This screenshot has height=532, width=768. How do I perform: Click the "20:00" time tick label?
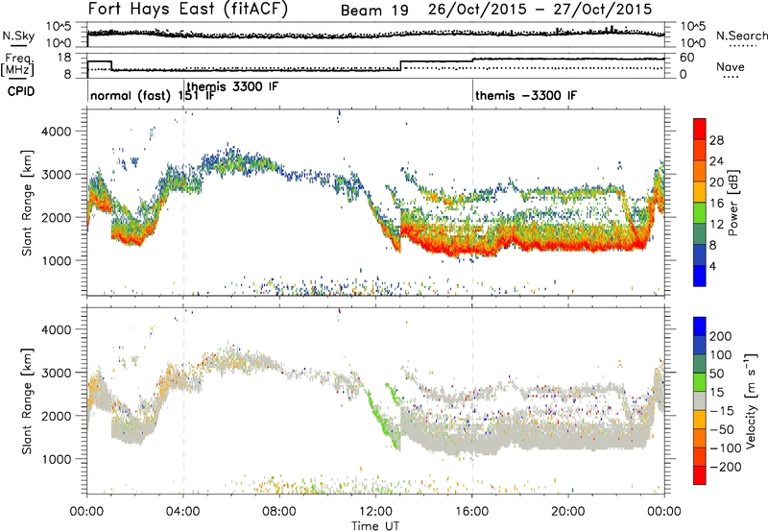(568, 512)
